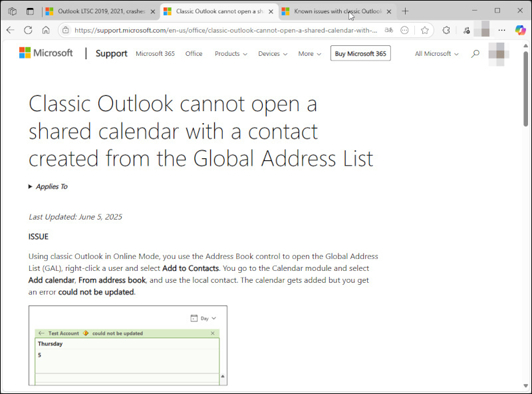This screenshot has width=532, height=394.
Task: Open the Copilot sidebar
Action: pyautogui.click(x=520, y=30)
